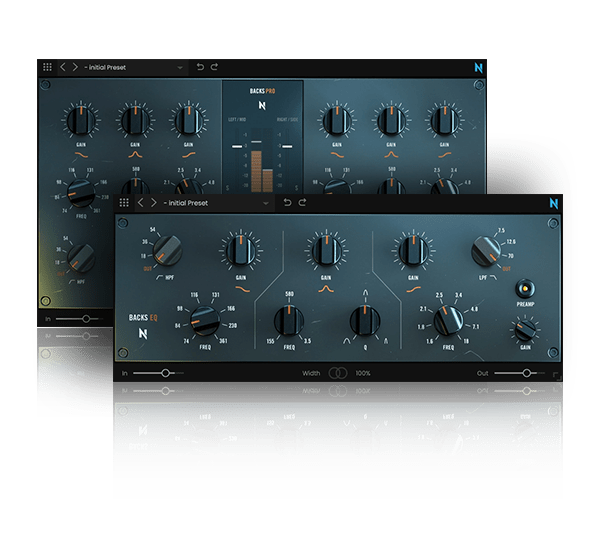Click the LPF knob in Backs EQ
Viewport: 600px width, 543px height.
point(486,252)
